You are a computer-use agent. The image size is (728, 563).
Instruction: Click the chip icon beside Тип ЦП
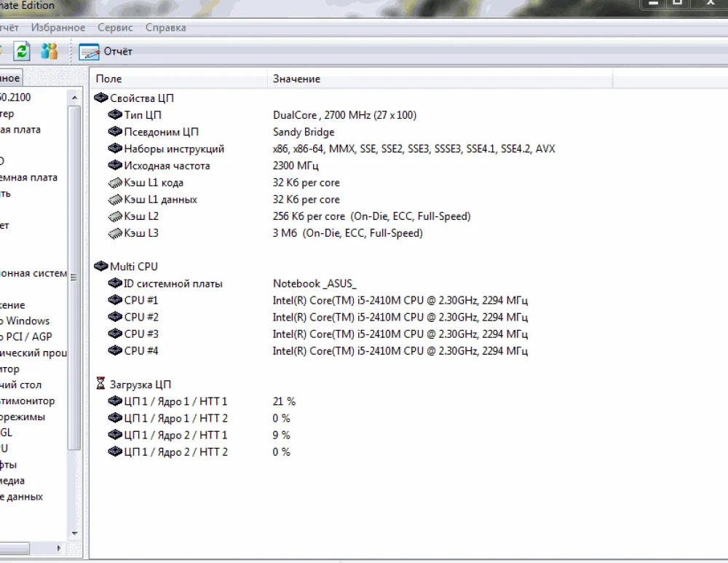pos(115,114)
